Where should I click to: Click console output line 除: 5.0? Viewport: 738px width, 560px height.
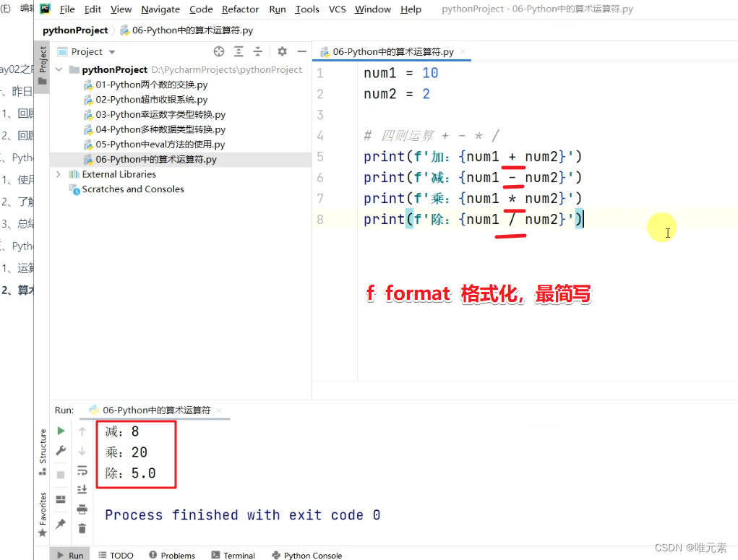130,473
